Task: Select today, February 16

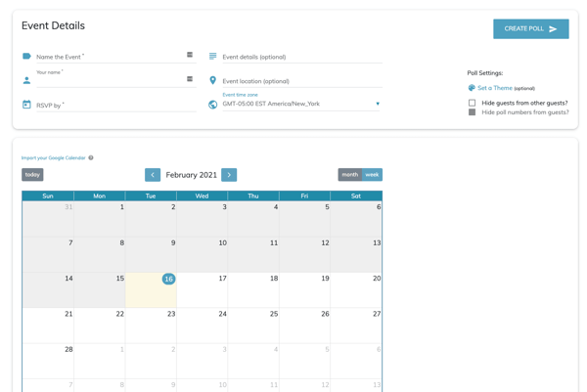Action: (151, 290)
